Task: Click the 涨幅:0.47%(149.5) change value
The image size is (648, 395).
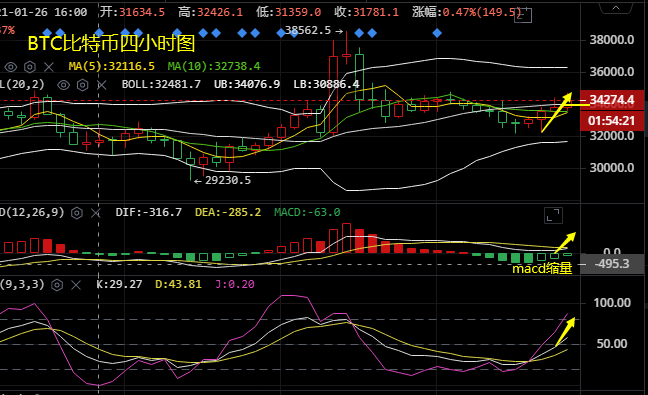Action: (467, 12)
